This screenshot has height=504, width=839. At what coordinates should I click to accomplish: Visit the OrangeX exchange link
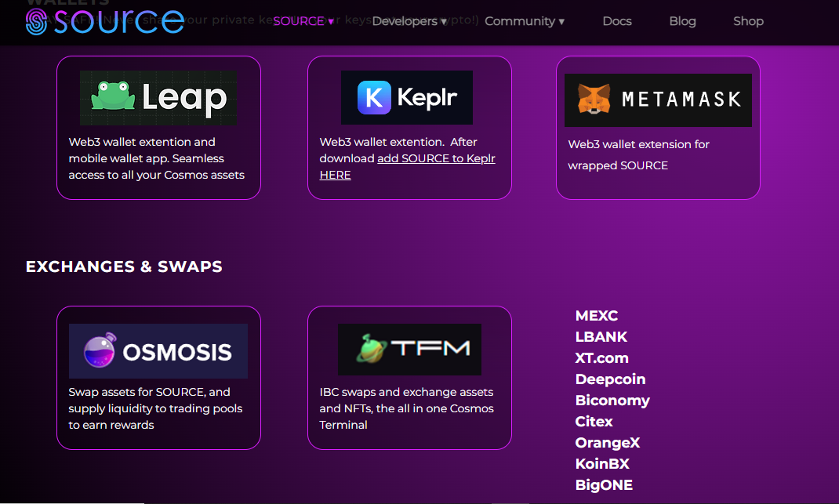point(608,443)
